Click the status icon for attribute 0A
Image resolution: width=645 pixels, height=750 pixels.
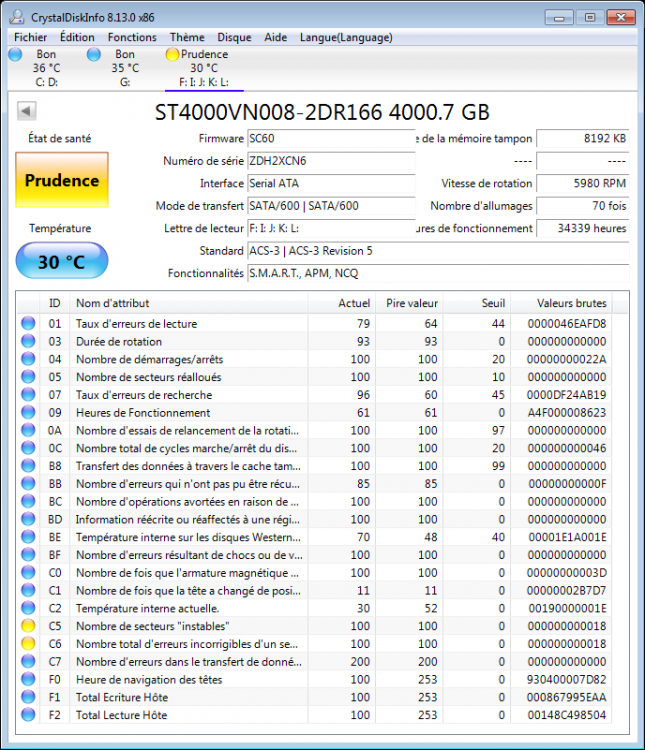point(28,430)
